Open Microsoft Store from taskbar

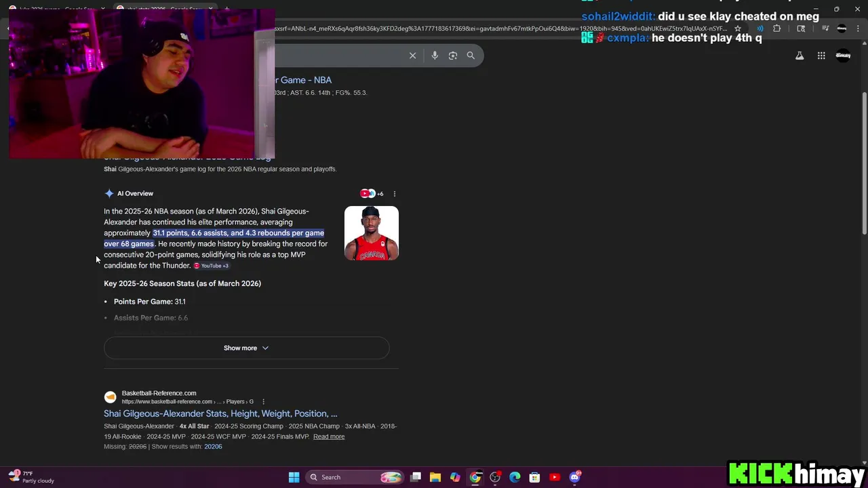point(534,477)
